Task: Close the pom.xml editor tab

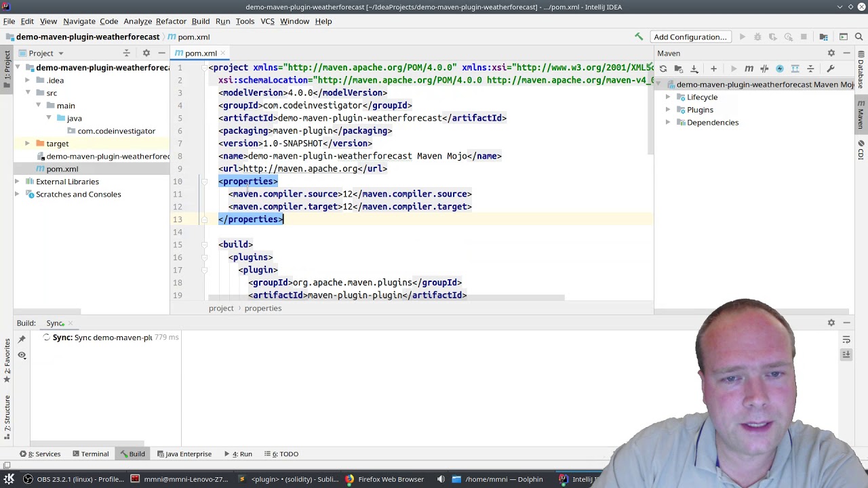Action: pyautogui.click(x=222, y=53)
